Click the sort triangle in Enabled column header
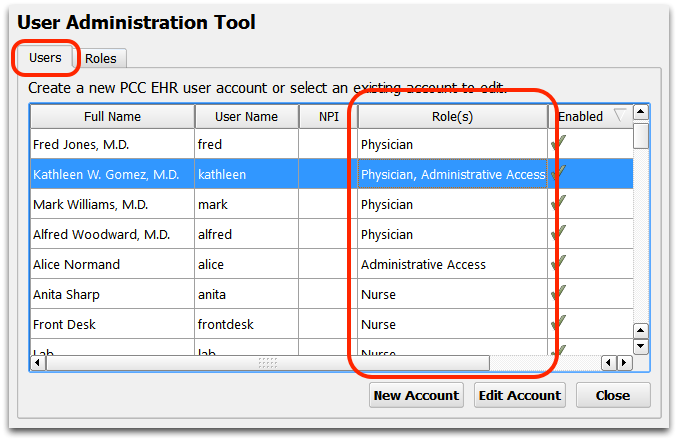This screenshot has width=678, height=441. point(620,116)
